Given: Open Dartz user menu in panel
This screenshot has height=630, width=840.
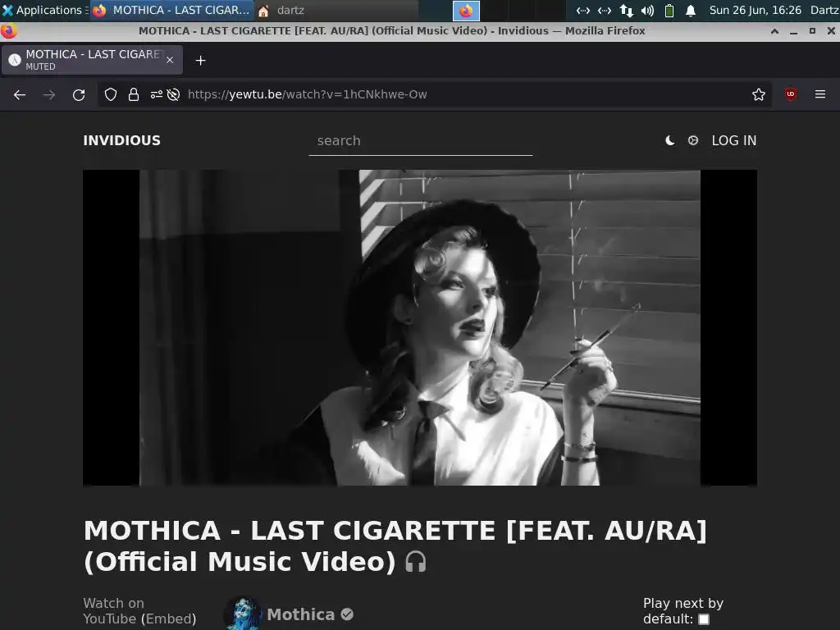Looking at the screenshot, I should point(824,10).
